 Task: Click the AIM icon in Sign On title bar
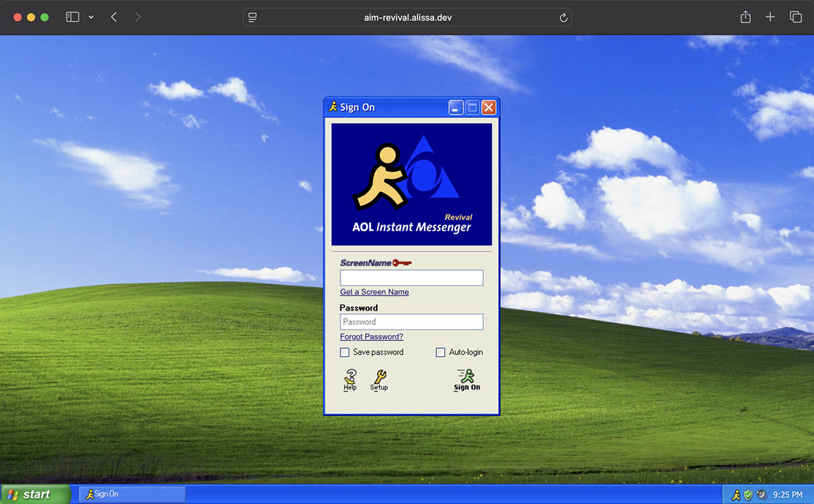332,107
